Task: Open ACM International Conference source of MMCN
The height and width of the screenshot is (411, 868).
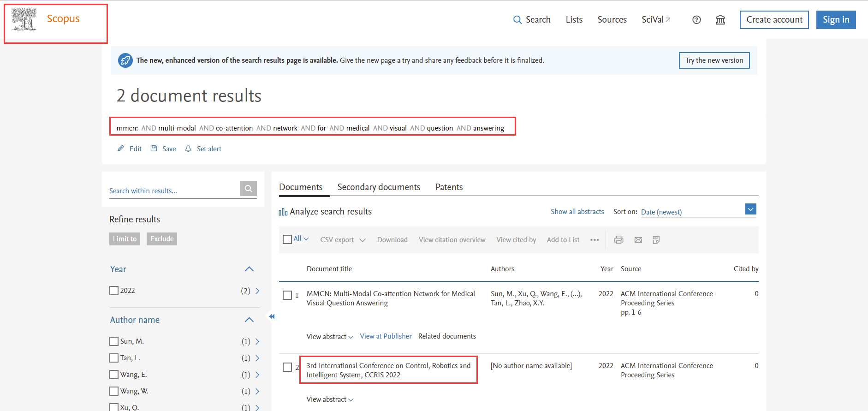Action: tap(666, 298)
